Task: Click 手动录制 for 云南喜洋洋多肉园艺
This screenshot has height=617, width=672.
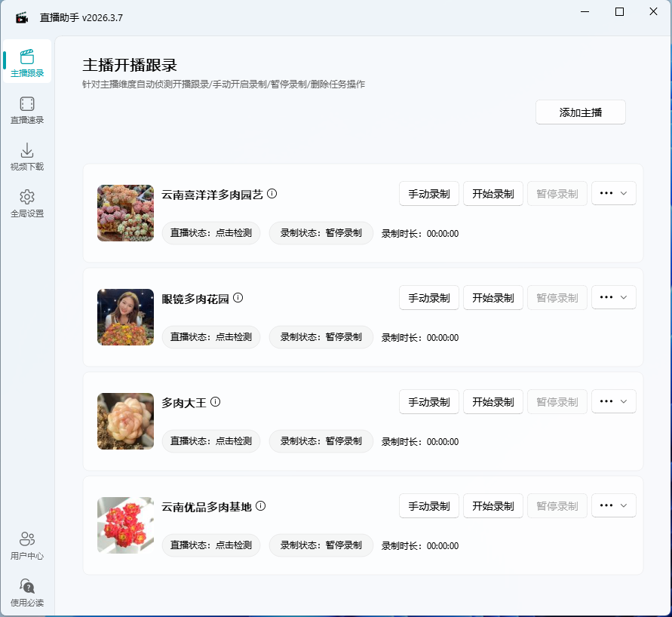Action: click(428, 193)
